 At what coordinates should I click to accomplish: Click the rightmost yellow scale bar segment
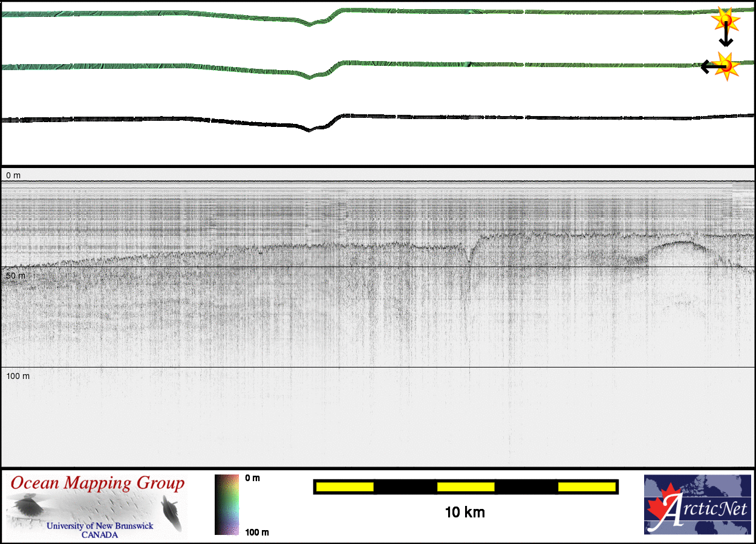point(586,487)
